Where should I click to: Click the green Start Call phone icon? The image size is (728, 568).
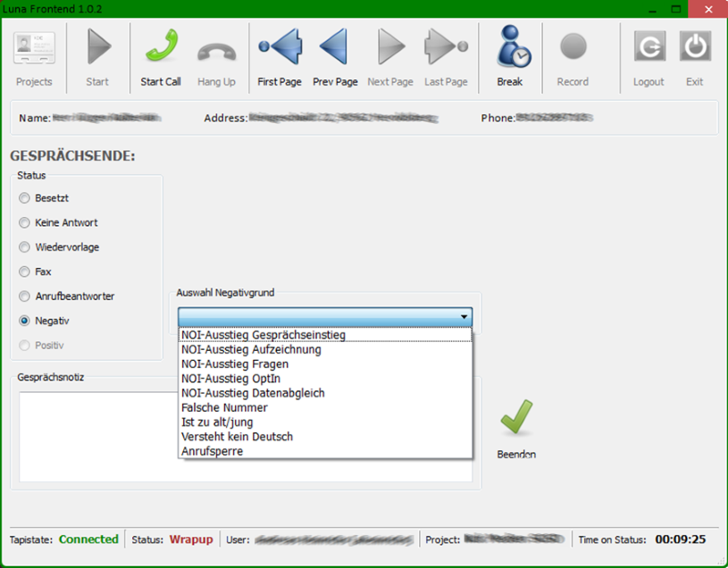[x=161, y=47]
